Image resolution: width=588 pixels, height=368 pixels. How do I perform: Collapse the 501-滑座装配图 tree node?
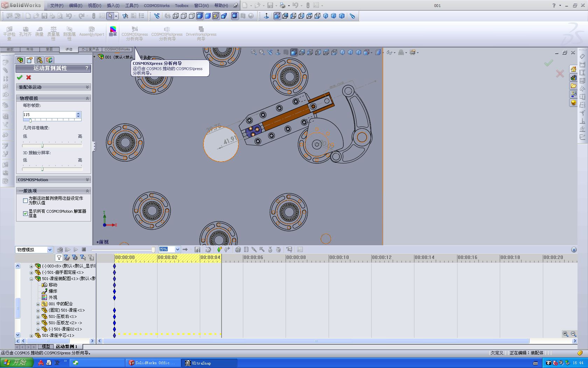[31, 279]
